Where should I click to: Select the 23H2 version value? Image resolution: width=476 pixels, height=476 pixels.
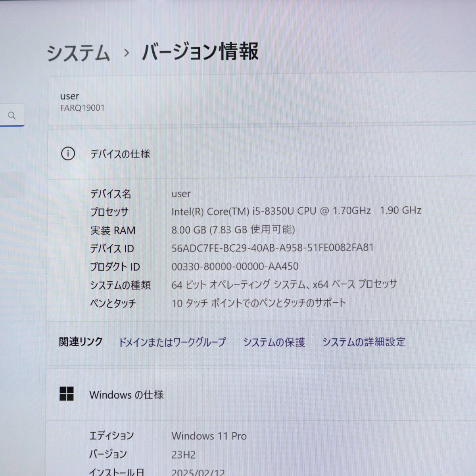pos(184,455)
